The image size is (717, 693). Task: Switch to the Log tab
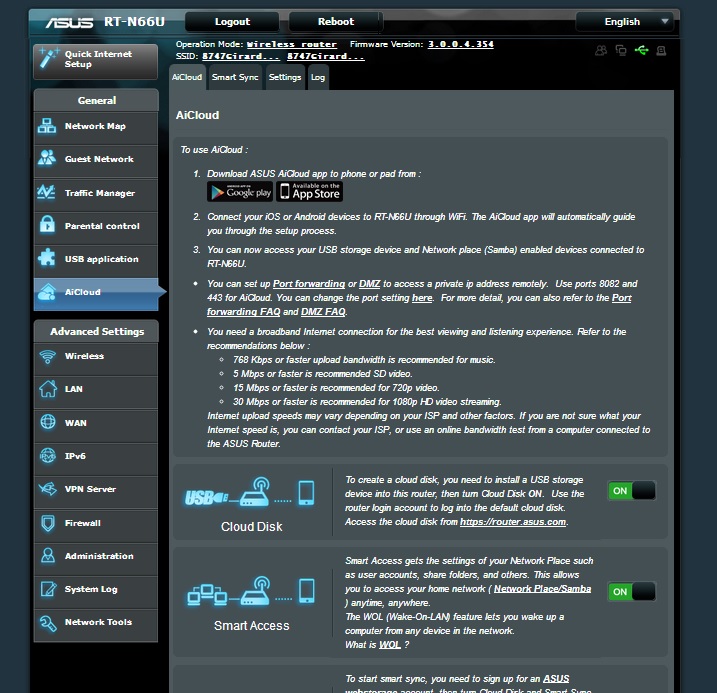click(x=318, y=77)
